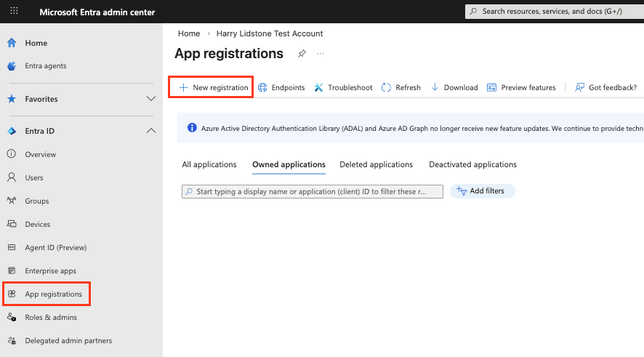
Task: Open the app launcher waffle icon
Action: tap(14, 11)
